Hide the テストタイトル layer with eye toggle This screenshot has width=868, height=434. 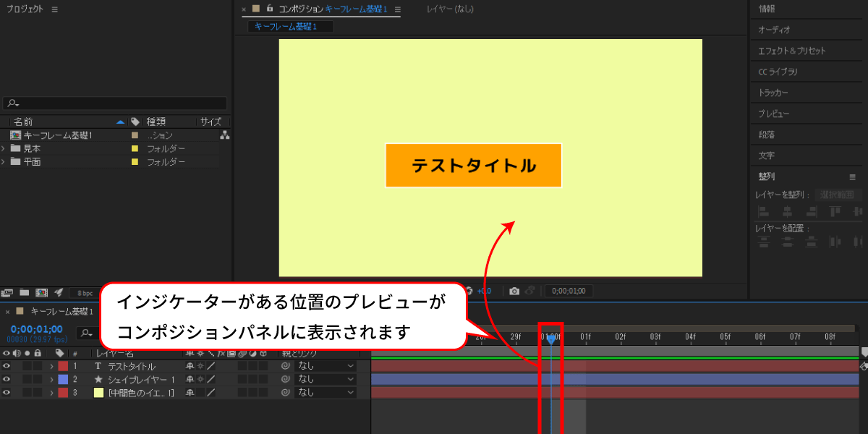pos(7,366)
